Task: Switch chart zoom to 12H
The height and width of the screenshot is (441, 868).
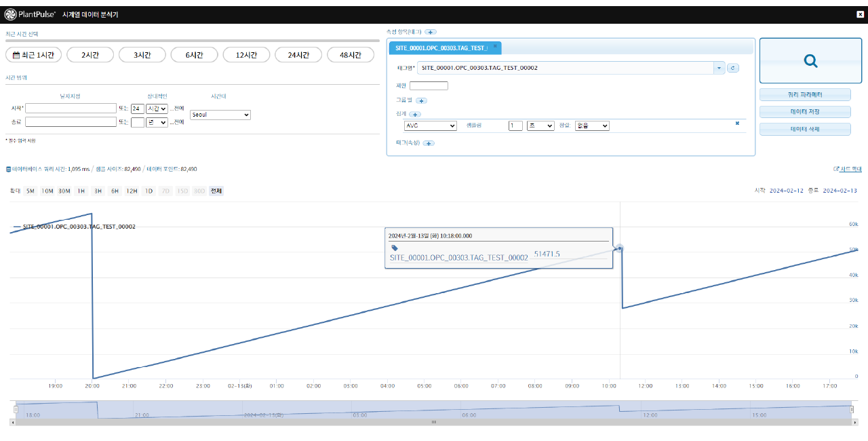Action: 132,191
